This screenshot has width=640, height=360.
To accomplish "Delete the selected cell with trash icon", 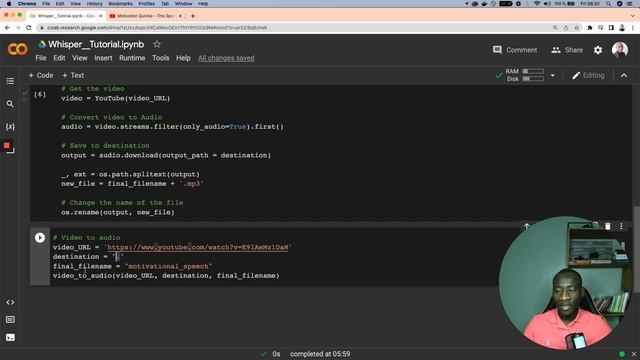I will 608,226.
